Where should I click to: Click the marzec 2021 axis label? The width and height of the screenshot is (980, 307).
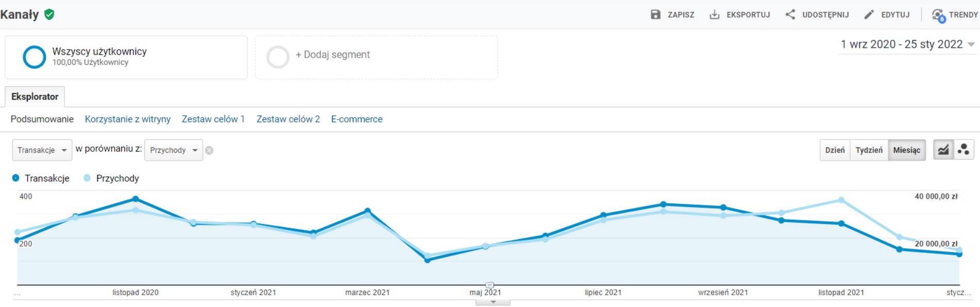tap(367, 293)
